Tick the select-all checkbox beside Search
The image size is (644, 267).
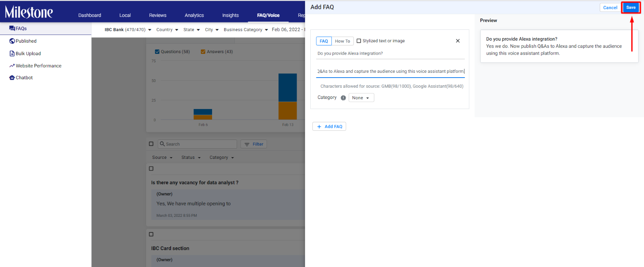[x=151, y=144]
